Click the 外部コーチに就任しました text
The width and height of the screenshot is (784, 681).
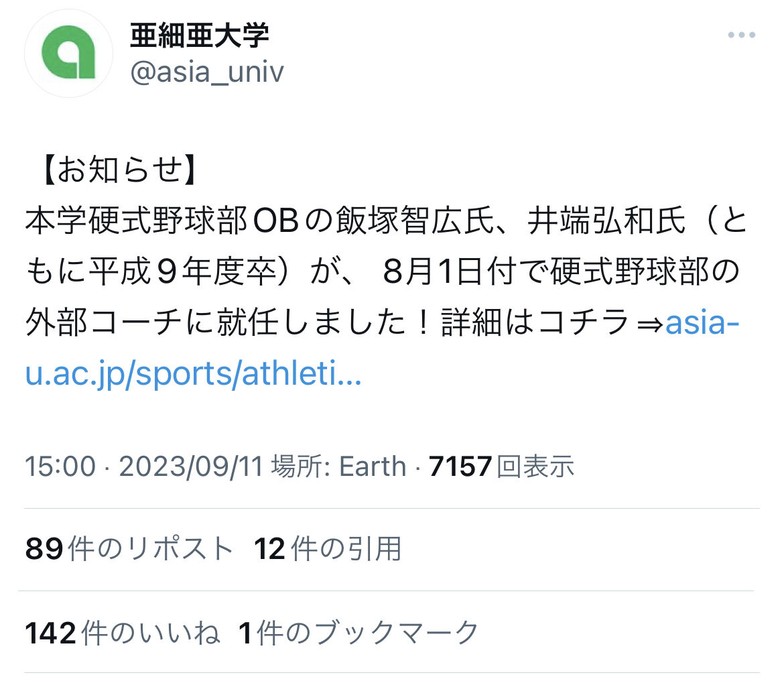pyautogui.click(x=216, y=322)
